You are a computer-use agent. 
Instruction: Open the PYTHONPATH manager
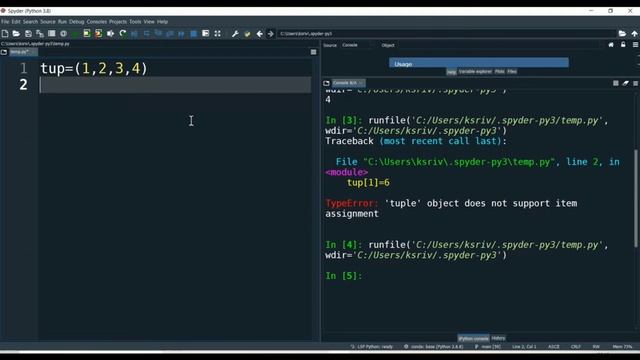click(x=247, y=33)
